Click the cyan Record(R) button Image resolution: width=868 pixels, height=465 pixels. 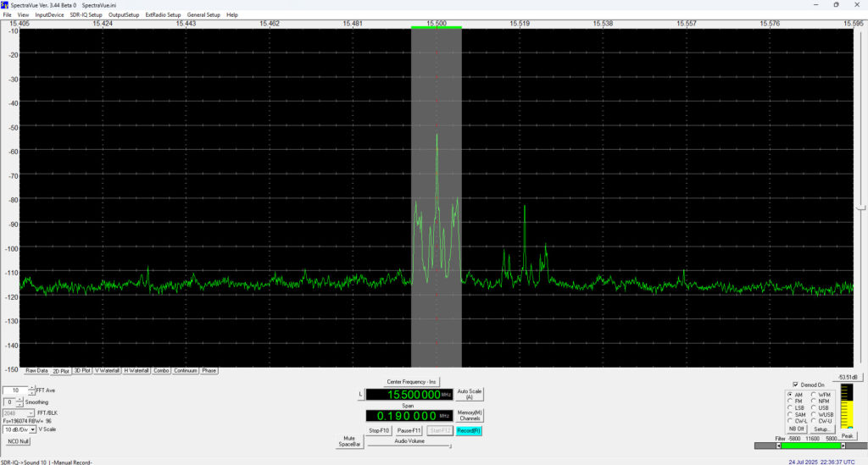(469, 431)
